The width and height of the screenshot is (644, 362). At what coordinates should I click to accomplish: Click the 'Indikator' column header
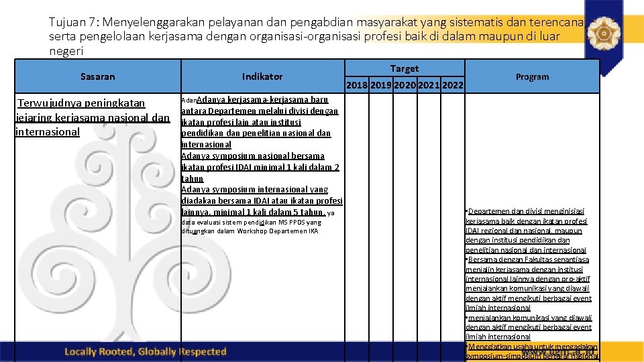click(x=262, y=76)
